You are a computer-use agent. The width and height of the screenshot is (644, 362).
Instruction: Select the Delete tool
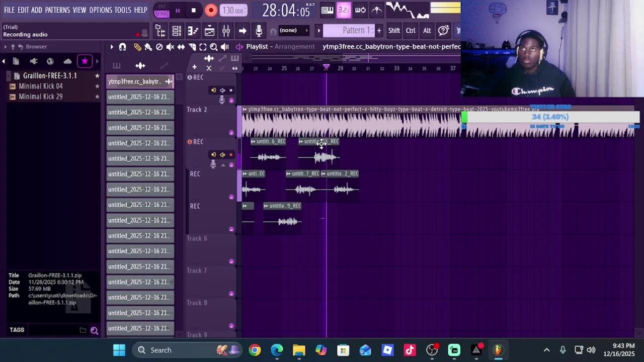coord(159,47)
